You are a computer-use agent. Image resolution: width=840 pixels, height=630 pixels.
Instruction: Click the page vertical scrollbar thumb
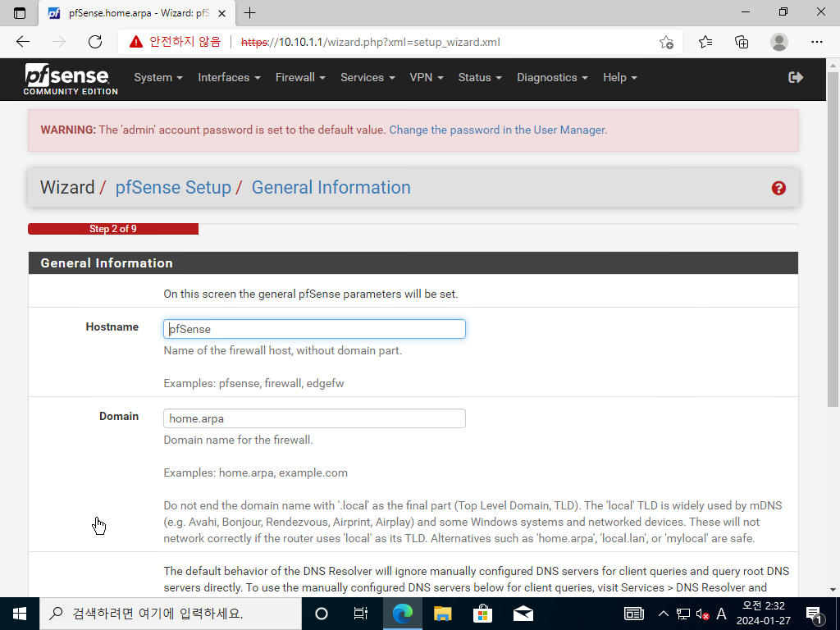pos(833,239)
